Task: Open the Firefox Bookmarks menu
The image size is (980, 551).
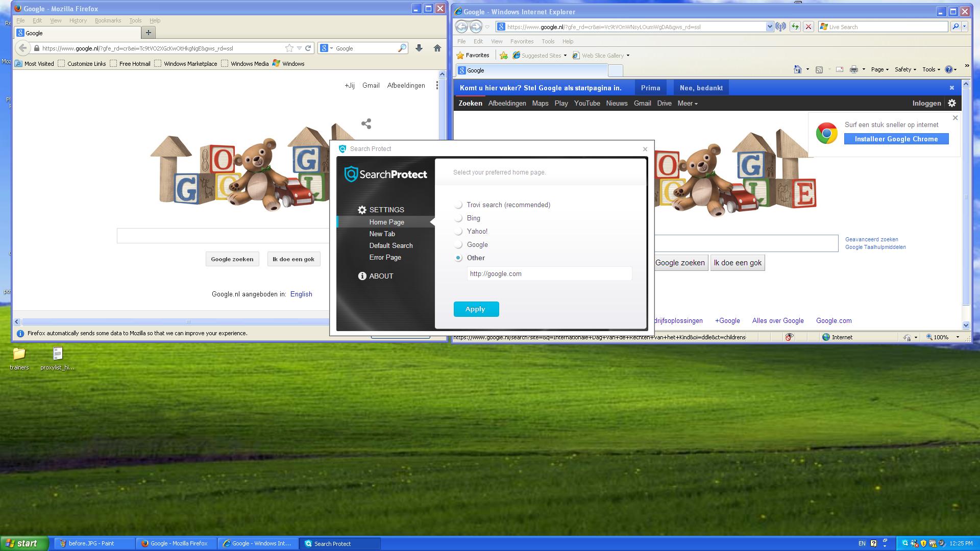Action: click(x=108, y=20)
